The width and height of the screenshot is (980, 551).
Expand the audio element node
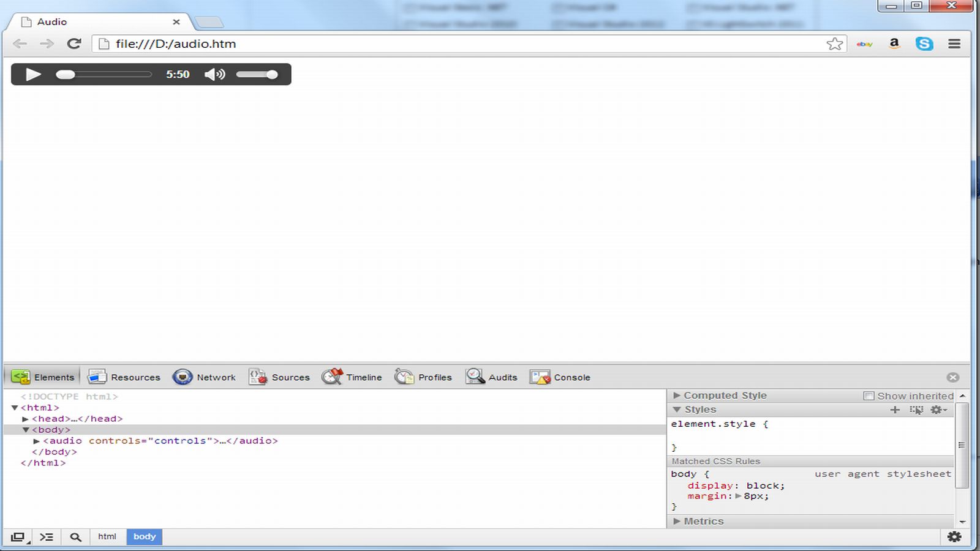[37, 441]
